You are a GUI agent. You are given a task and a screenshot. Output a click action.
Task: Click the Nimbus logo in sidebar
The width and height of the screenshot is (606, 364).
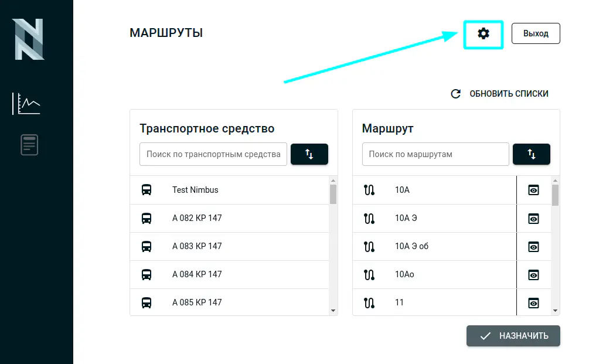point(28,39)
